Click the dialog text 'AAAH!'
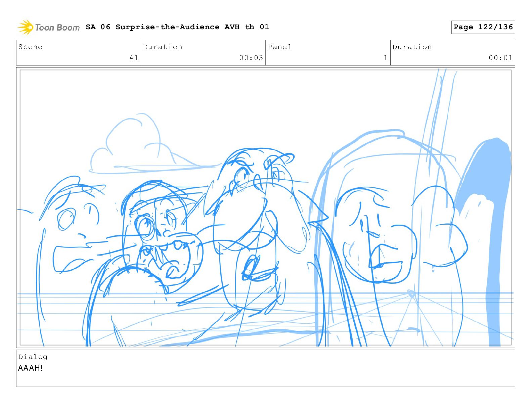Screen dimensions: 532x411 click(x=30, y=368)
